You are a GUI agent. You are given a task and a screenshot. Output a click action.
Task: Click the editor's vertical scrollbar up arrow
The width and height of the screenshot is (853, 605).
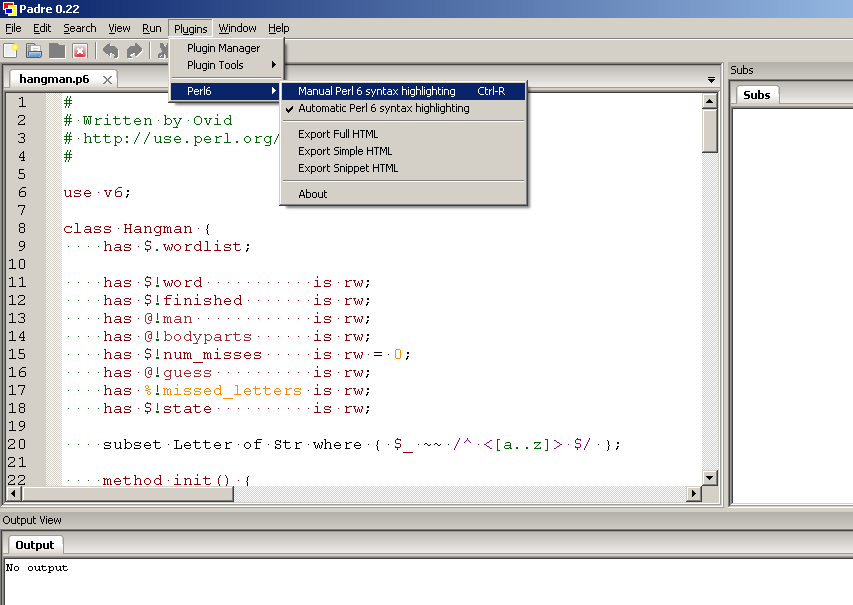point(710,101)
